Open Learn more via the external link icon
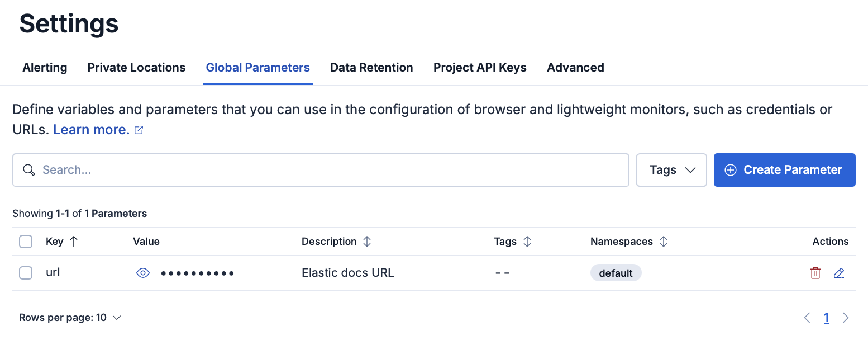This screenshot has height=340, width=868. tap(139, 129)
